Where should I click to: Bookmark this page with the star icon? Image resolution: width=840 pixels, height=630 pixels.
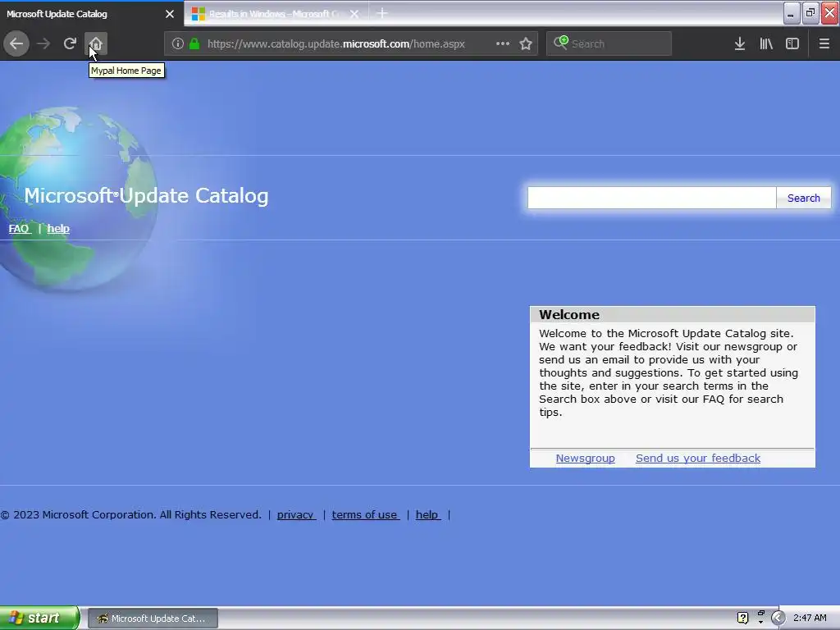[x=526, y=44]
